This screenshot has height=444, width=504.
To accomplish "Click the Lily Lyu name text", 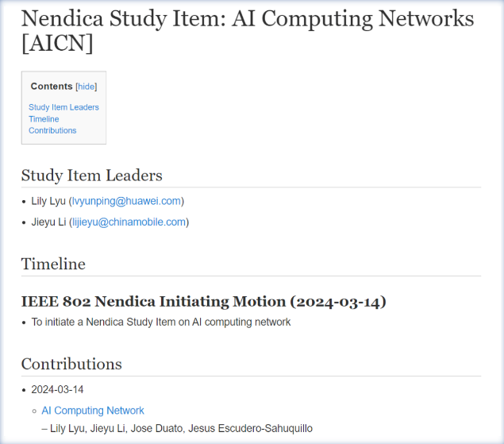I will [x=48, y=201].
